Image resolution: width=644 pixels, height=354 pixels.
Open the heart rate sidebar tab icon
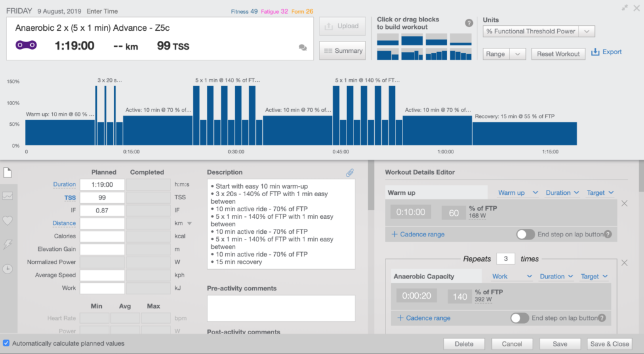pyautogui.click(x=8, y=221)
